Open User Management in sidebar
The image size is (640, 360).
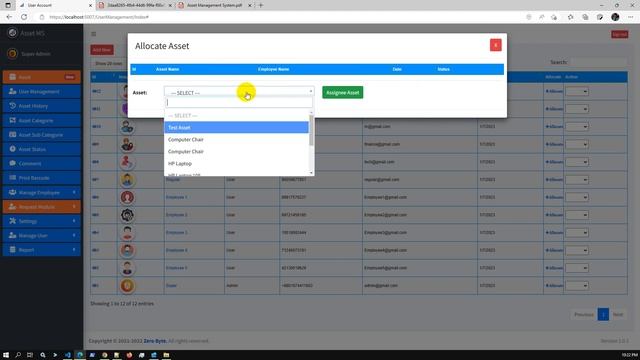tap(42, 91)
